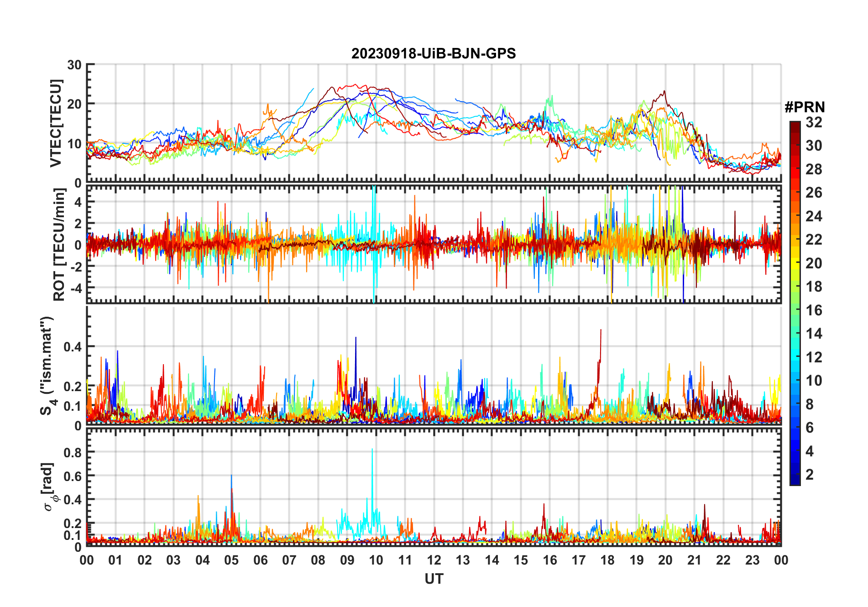Screen dimensions: 868x607
Task: Click the 4 label on PRN colorbar
Action: tap(810, 451)
